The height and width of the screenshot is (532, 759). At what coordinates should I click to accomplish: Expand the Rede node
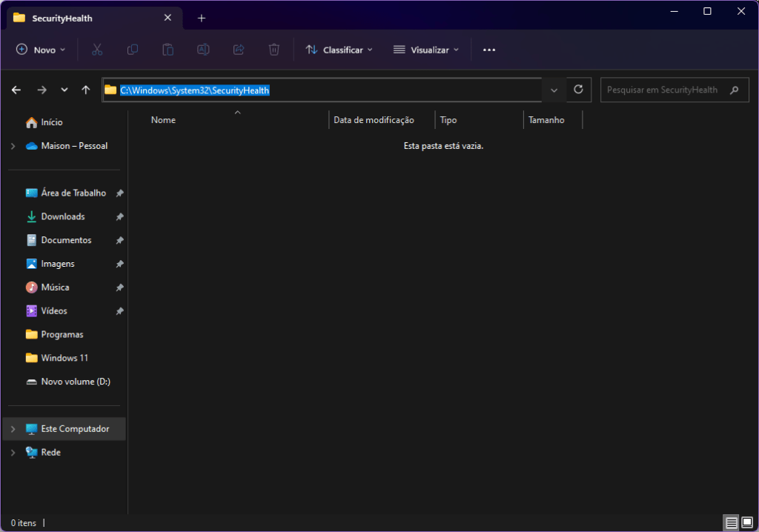[x=13, y=453]
